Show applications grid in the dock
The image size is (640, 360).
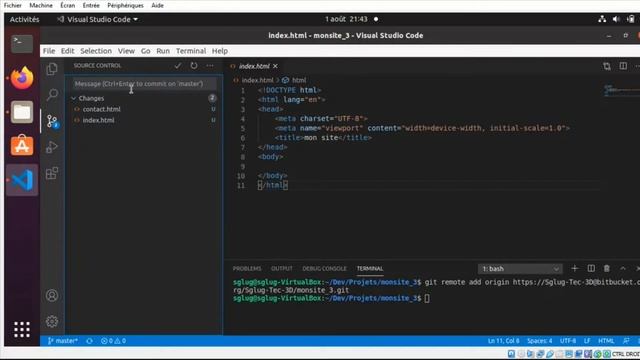[x=22, y=329]
